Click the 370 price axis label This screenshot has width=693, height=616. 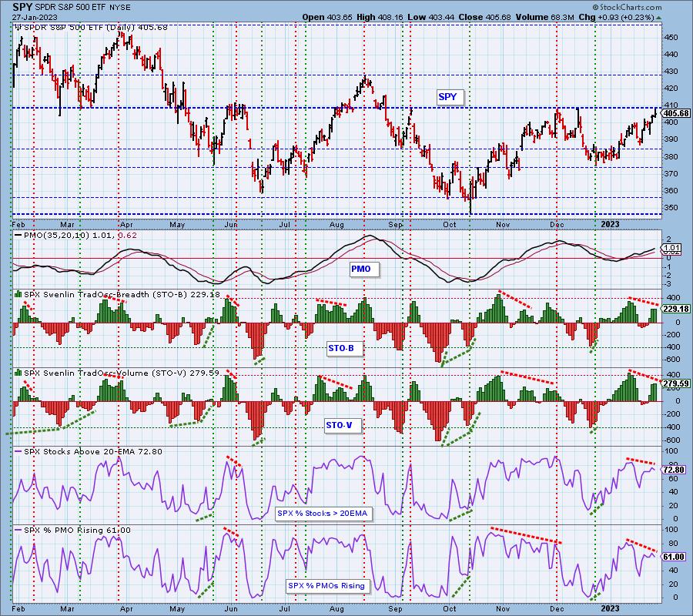click(x=671, y=174)
